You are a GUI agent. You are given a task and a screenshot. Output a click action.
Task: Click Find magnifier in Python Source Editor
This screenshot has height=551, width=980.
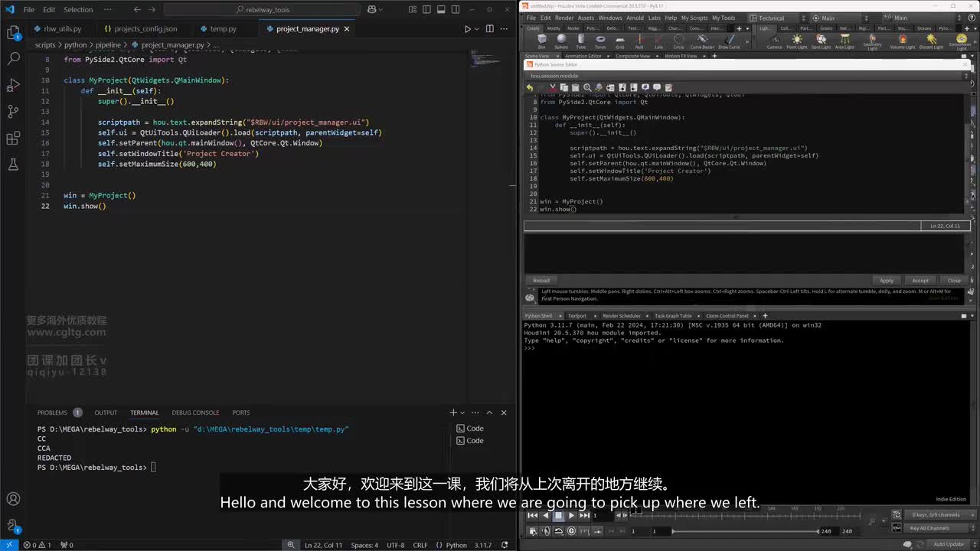coord(587,87)
